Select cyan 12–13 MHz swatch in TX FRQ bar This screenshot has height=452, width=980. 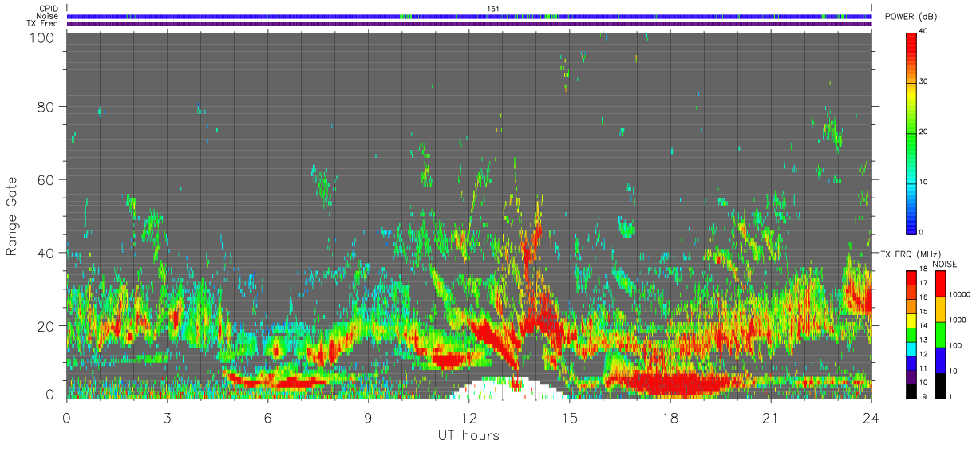(911, 348)
